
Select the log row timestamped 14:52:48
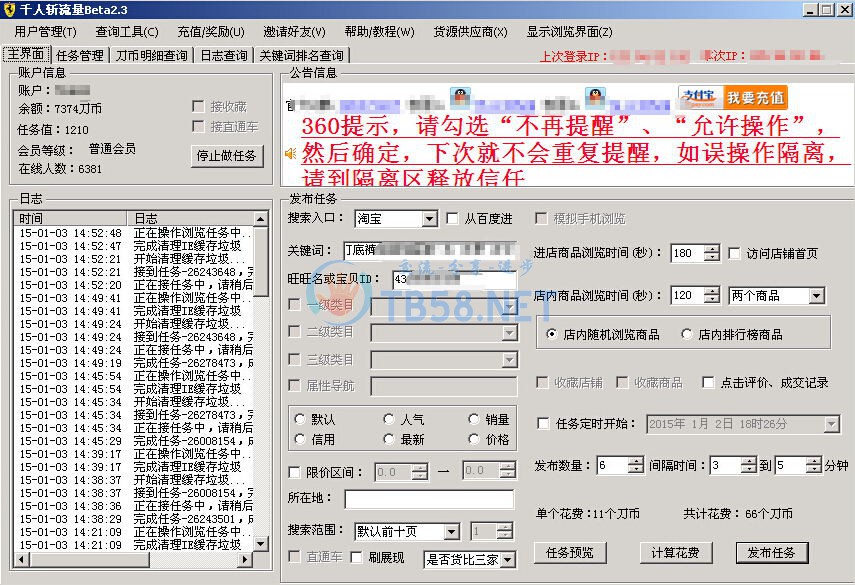pos(134,233)
